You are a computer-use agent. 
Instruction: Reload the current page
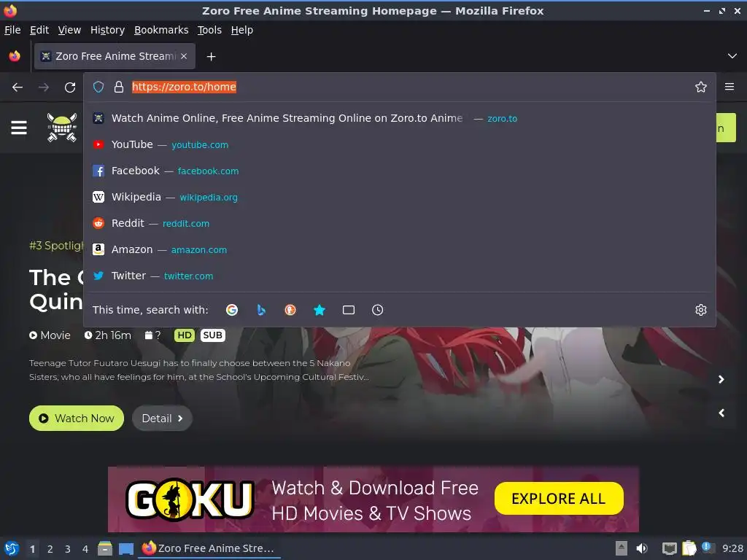click(x=70, y=87)
